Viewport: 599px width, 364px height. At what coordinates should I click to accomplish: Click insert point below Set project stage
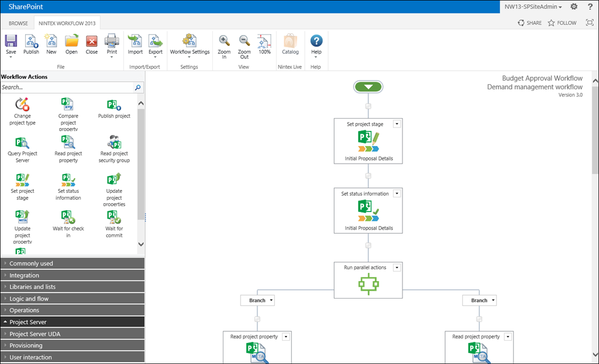pyautogui.click(x=369, y=176)
